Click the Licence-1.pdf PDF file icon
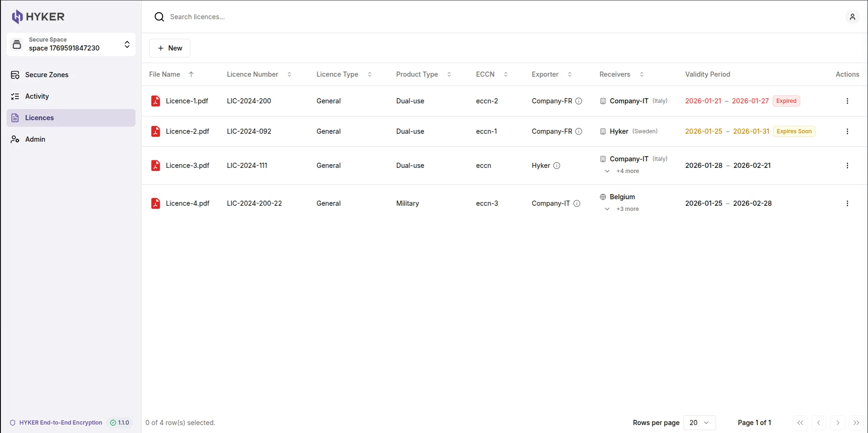This screenshot has height=433, width=868. pos(156,101)
